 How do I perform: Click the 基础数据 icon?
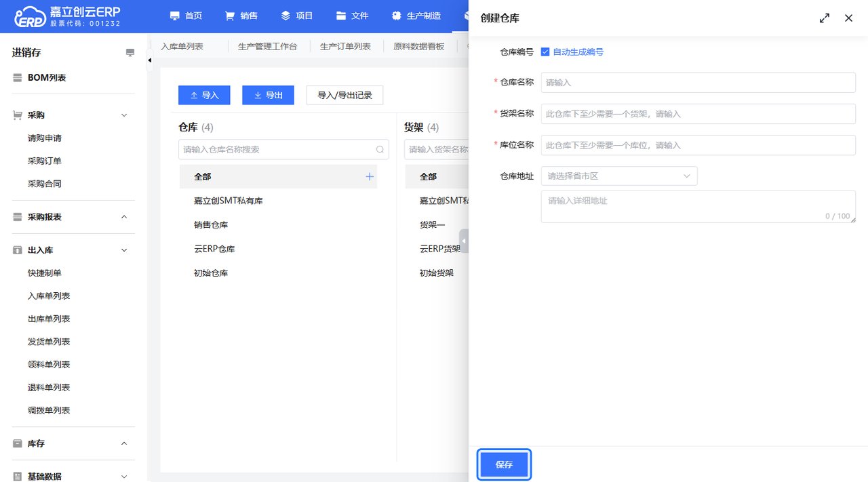pos(18,477)
